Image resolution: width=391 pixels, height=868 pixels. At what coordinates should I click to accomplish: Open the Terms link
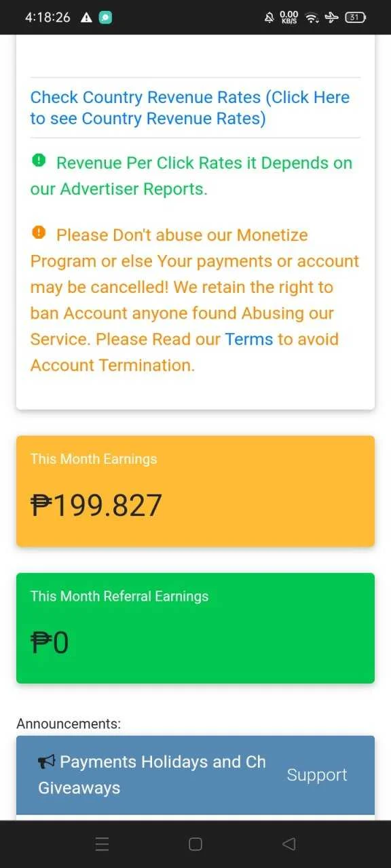(249, 339)
